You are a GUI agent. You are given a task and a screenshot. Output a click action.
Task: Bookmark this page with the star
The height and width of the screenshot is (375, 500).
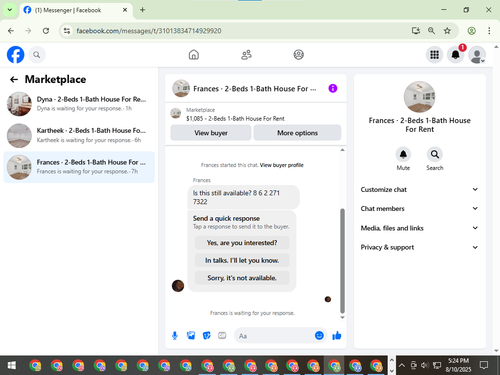pos(447,31)
